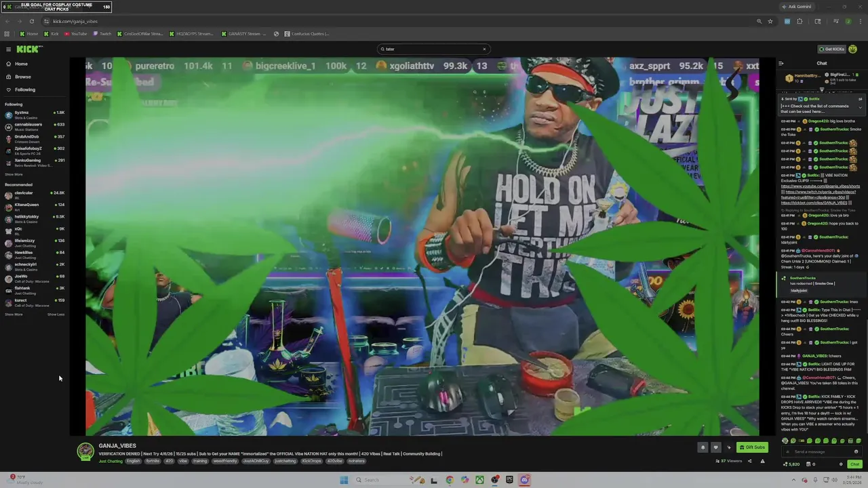Select the KickDrops stream tag

[312, 461]
